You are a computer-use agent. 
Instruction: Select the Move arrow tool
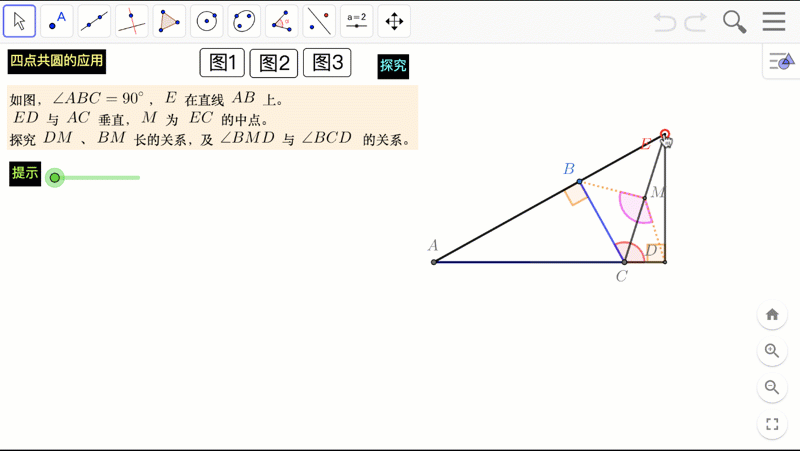[x=19, y=21]
